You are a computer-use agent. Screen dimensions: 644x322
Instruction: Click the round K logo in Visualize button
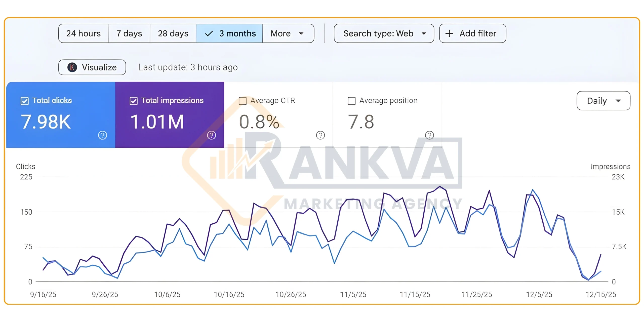[x=72, y=67]
